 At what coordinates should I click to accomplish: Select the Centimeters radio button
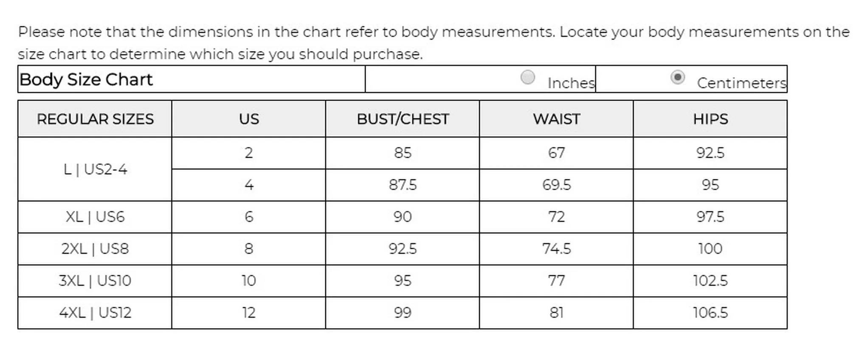click(677, 77)
